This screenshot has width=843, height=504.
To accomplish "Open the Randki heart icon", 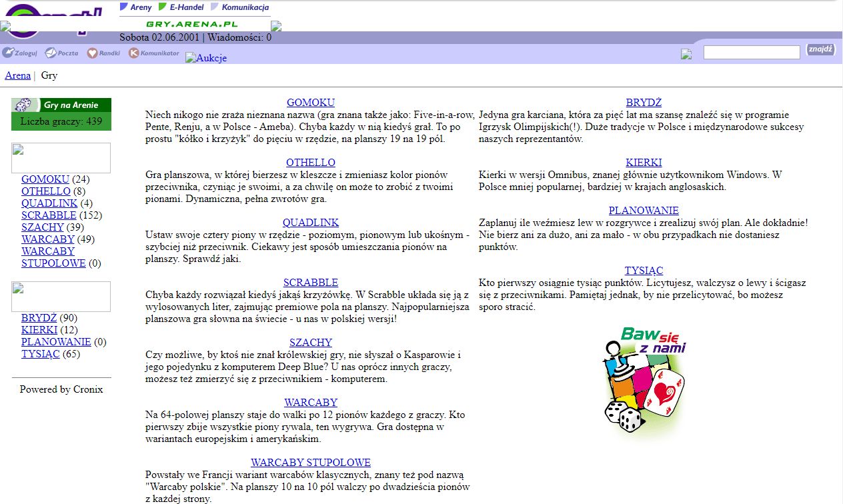I will pos(103,53).
